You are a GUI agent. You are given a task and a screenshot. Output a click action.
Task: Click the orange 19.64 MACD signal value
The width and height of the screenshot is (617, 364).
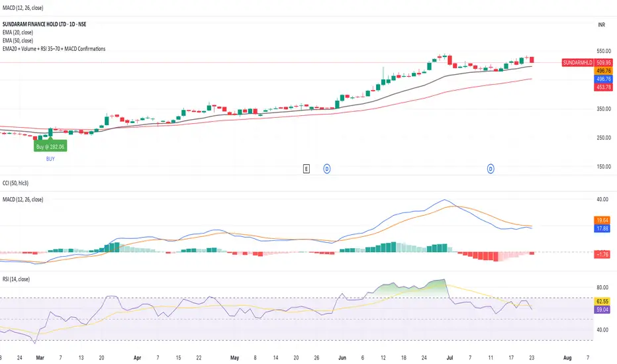click(x=602, y=220)
